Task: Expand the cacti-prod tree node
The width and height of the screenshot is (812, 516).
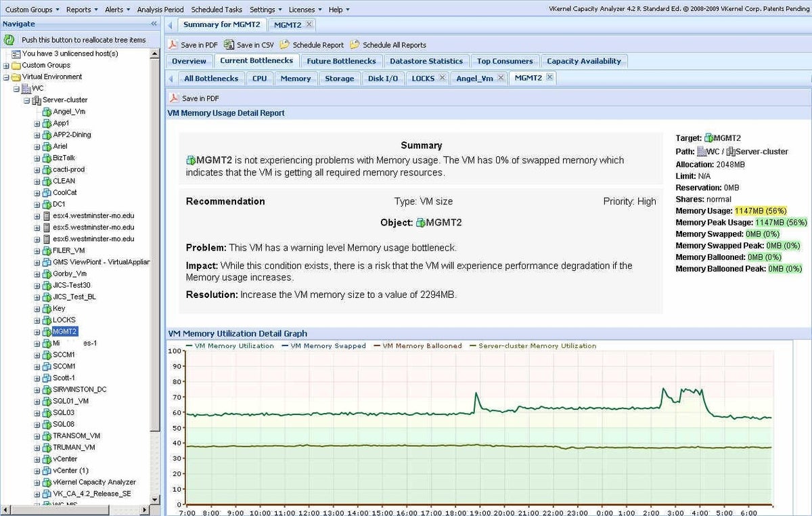Action: pos(37,169)
